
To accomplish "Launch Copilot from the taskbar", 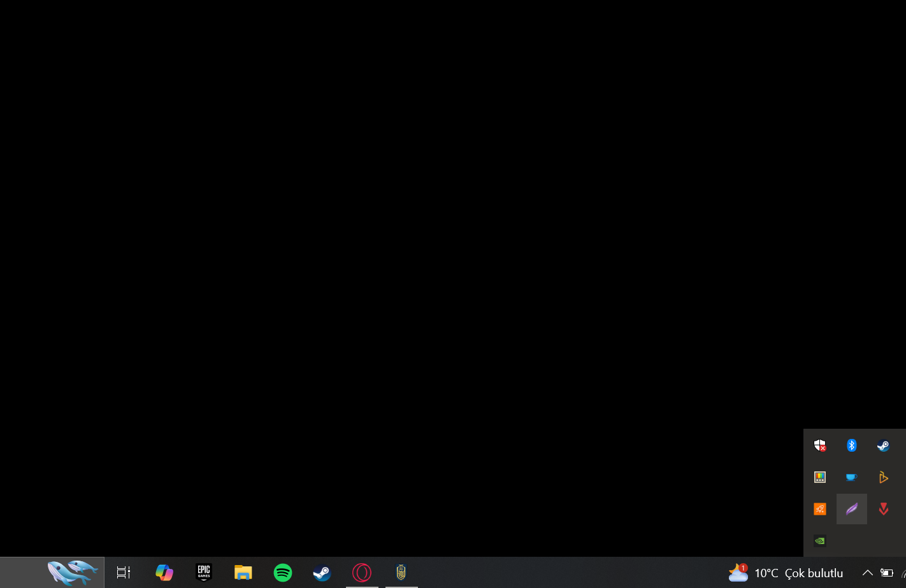I will pyautogui.click(x=164, y=573).
